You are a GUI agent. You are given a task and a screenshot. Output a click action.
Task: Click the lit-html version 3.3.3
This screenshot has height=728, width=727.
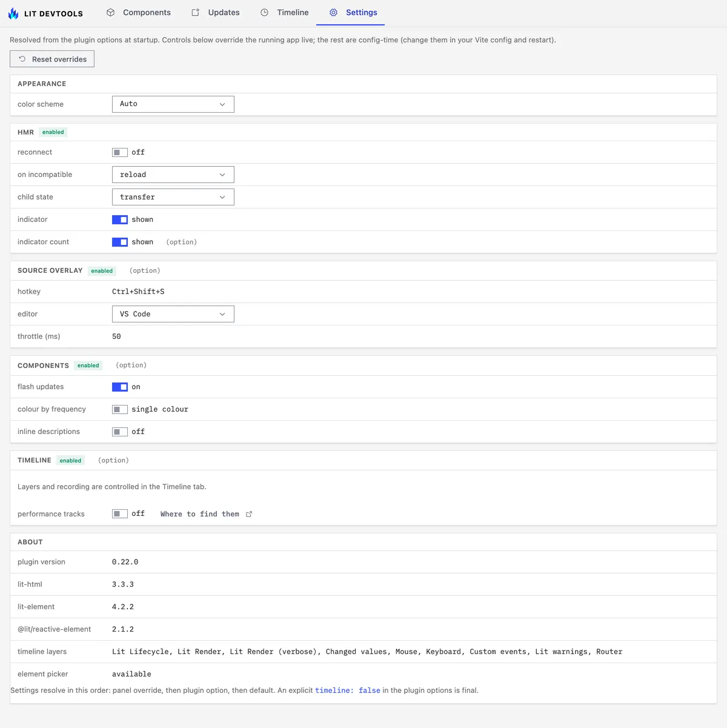pyautogui.click(x=123, y=584)
